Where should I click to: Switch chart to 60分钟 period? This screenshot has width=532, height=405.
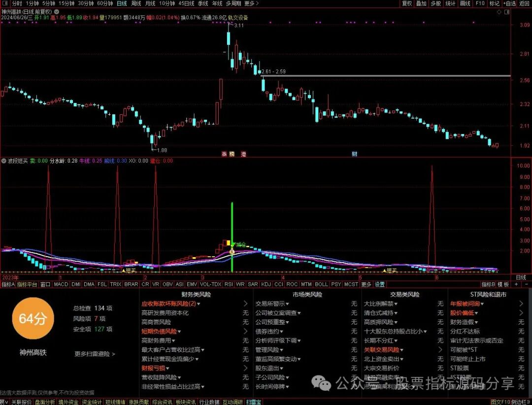point(105,3)
